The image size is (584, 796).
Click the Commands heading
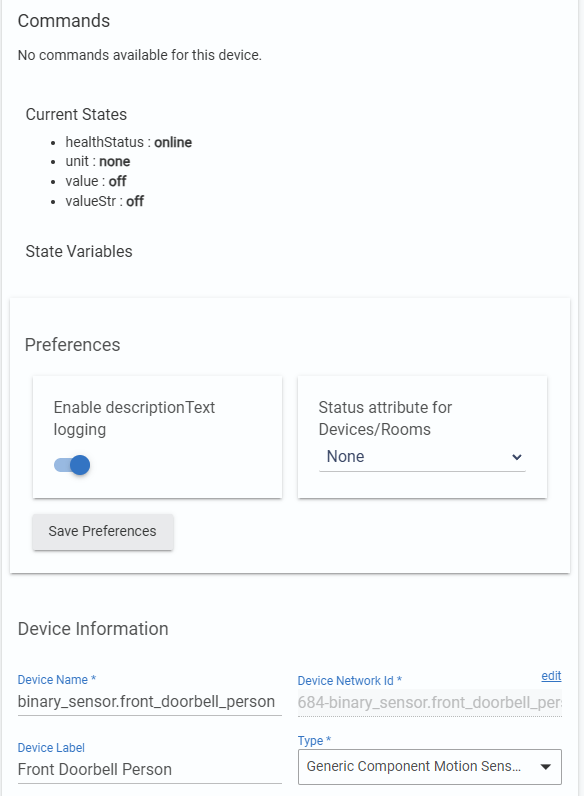pos(64,21)
